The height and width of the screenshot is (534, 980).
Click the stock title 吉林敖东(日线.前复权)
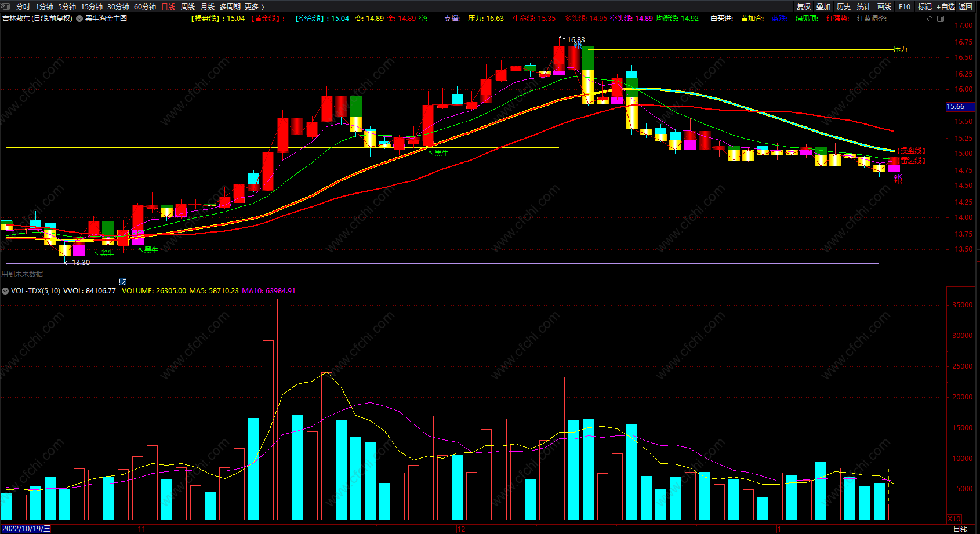38,19
